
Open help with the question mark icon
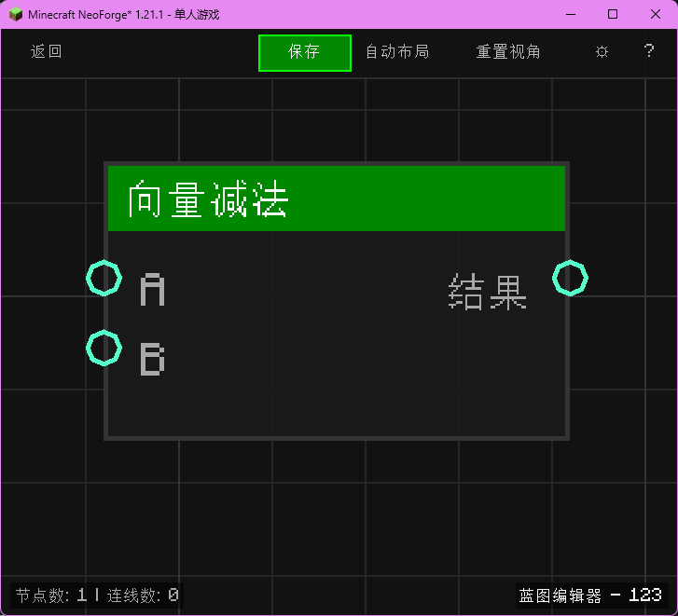pyautogui.click(x=649, y=52)
